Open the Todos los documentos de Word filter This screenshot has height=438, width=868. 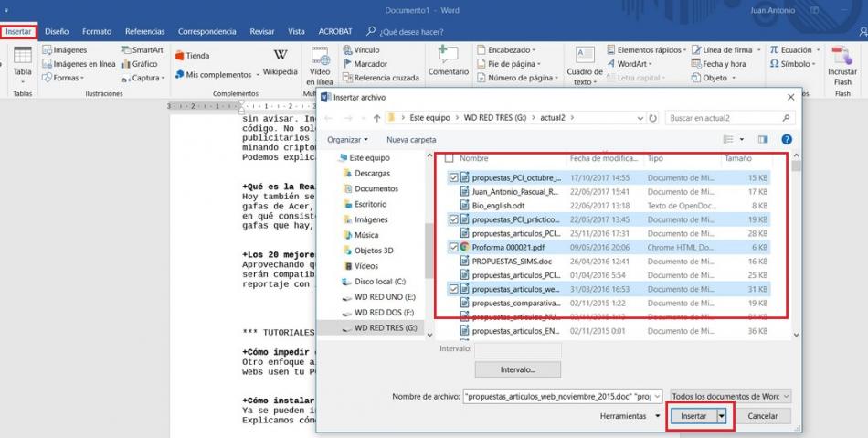(x=731, y=397)
